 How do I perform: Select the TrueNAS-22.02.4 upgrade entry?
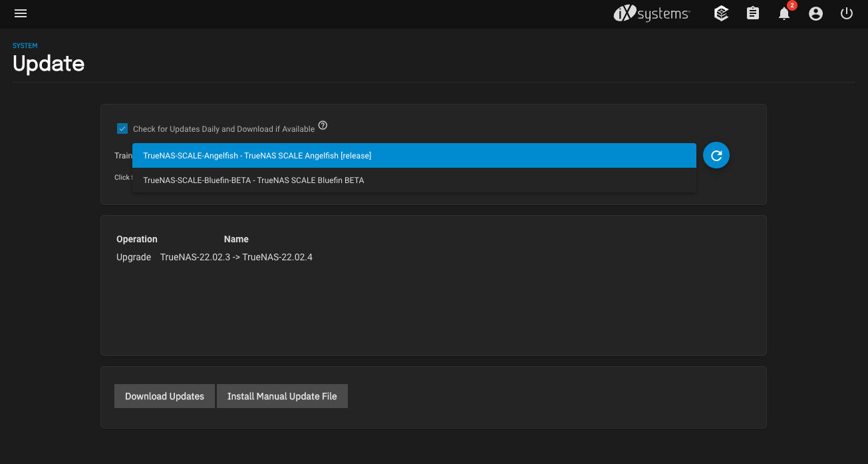coord(236,257)
